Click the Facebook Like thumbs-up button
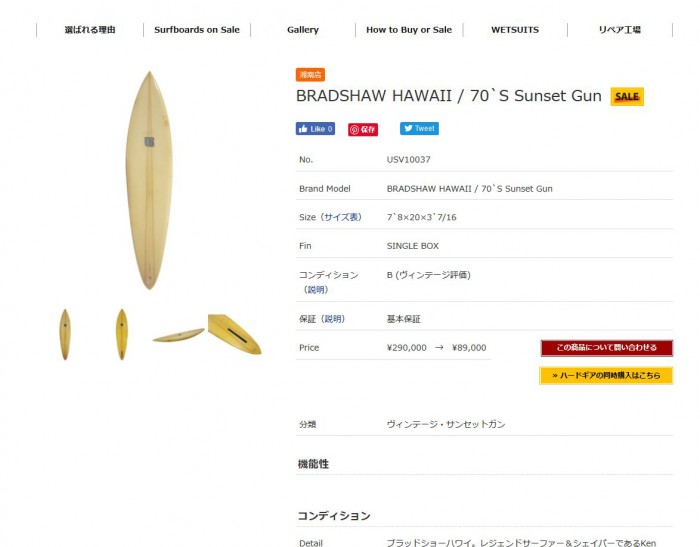 click(x=315, y=129)
